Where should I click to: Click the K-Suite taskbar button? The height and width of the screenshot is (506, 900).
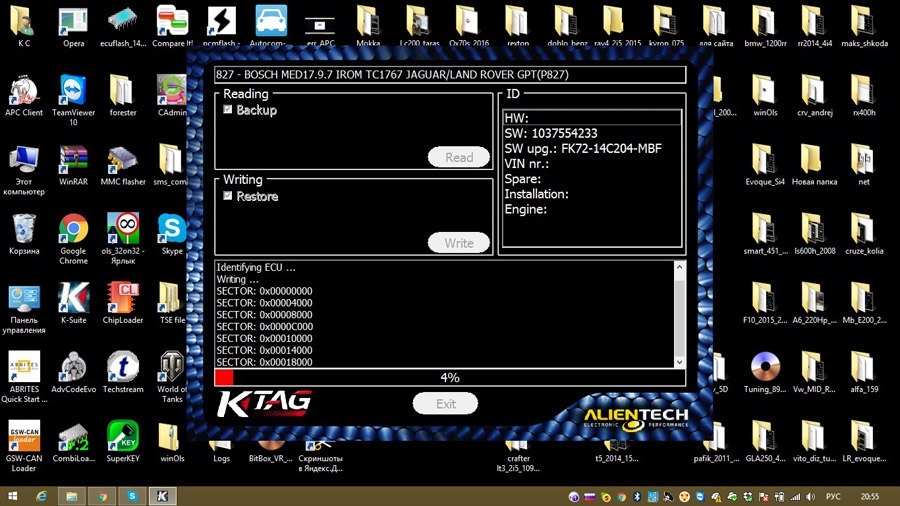(x=162, y=496)
